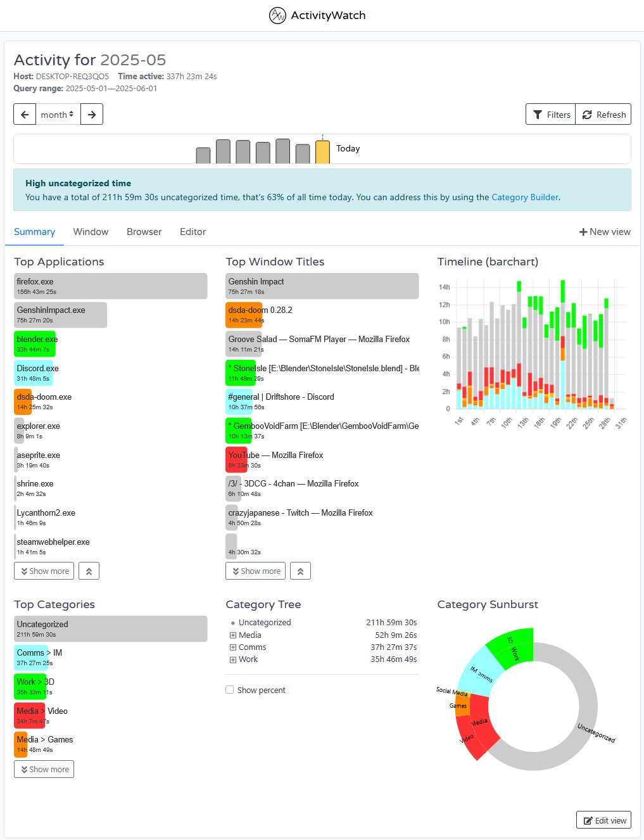Open the Category Builder link
644x840 pixels.
pyautogui.click(x=525, y=197)
